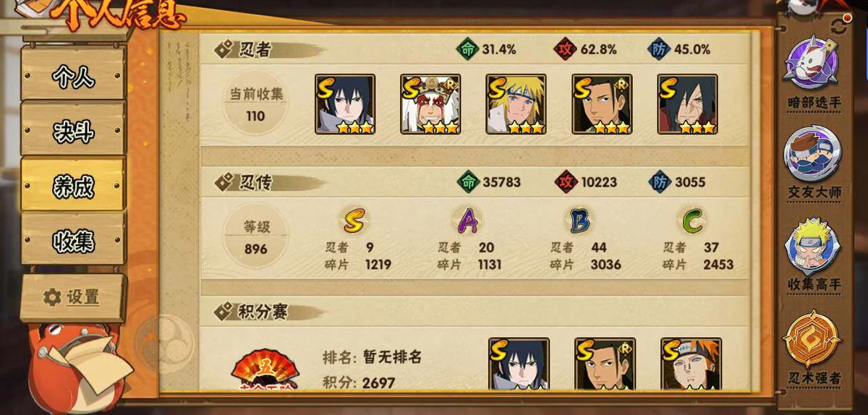The image size is (868, 415).
Task: Click the purple A rank grade icon
Action: click(x=467, y=221)
